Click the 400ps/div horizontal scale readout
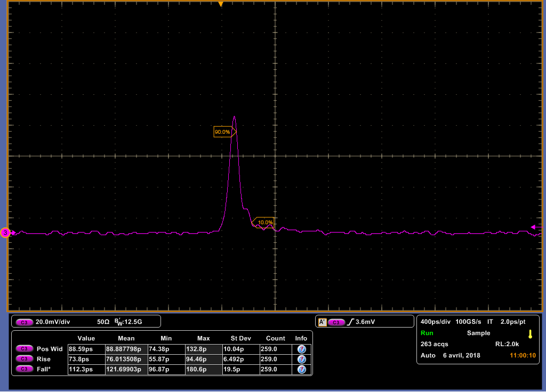 [435, 322]
